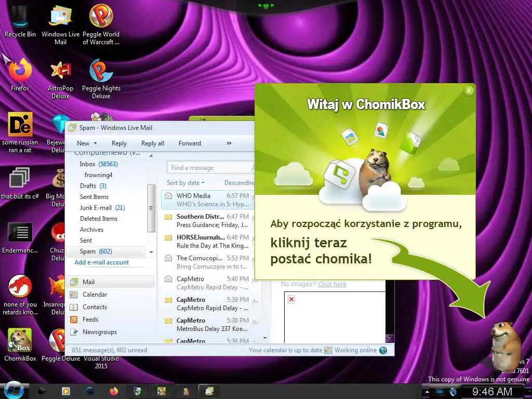532x399 pixels.
Task: Click Reply all in the toolbar
Action: 153,143
